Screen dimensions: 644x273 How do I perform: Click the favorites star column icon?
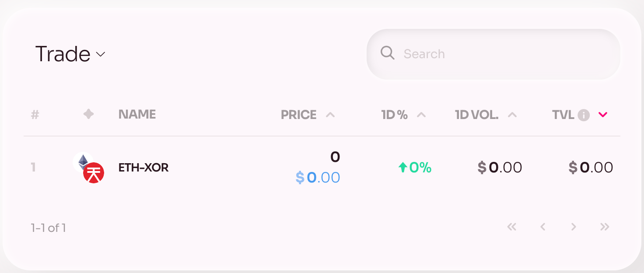pos(88,114)
